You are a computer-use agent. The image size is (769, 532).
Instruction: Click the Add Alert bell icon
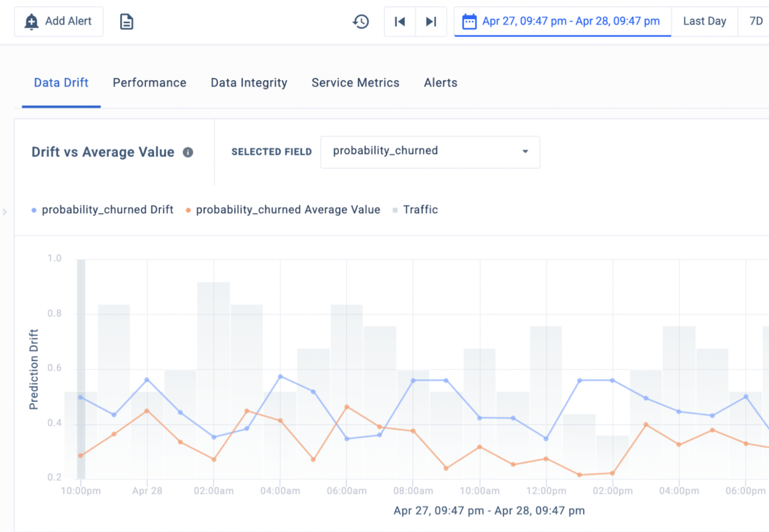point(32,21)
